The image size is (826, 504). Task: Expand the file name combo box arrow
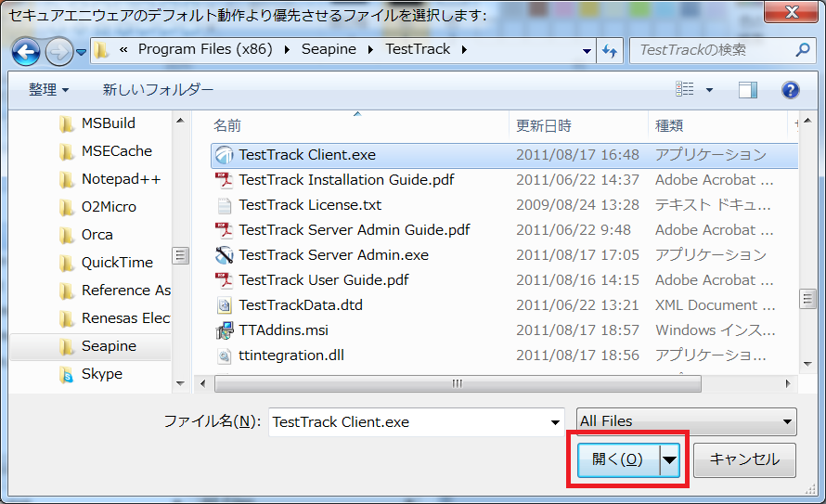click(555, 421)
